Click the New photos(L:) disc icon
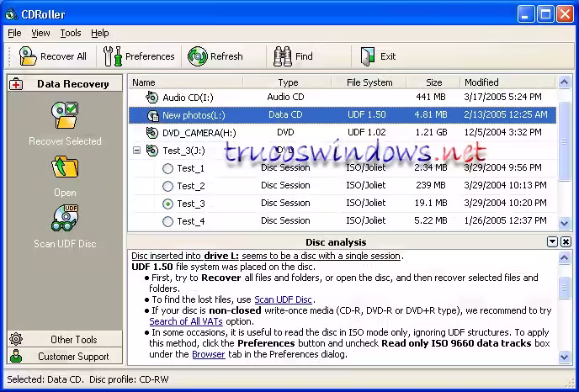 point(153,115)
